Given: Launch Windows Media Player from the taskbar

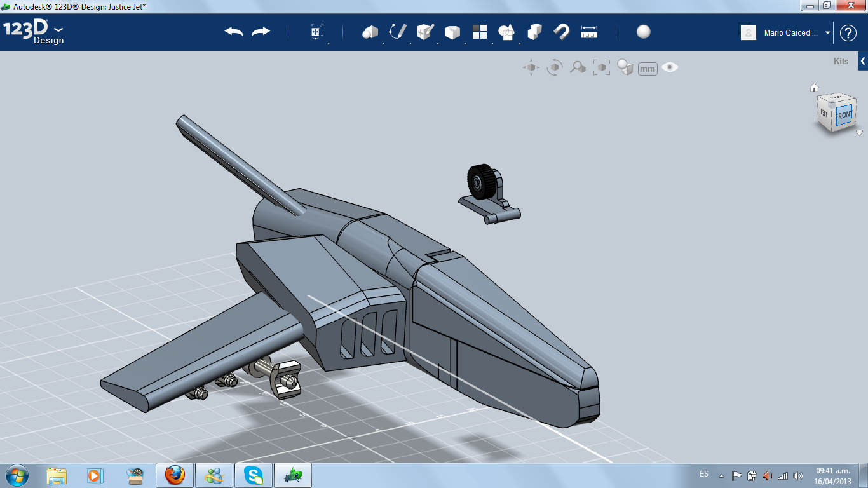Looking at the screenshot, I should 95,475.
